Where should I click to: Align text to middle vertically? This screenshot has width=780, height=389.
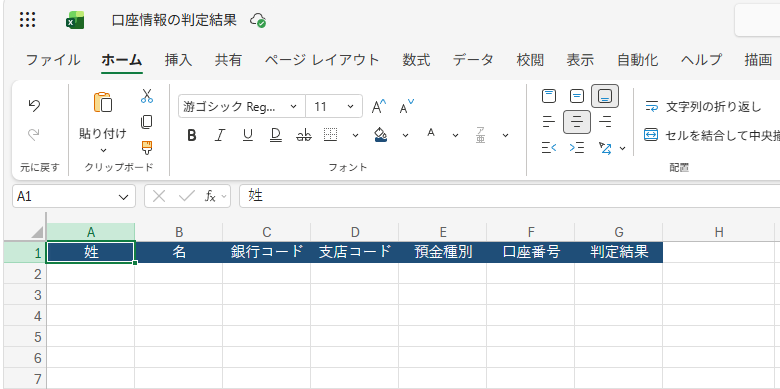tap(577, 96)
